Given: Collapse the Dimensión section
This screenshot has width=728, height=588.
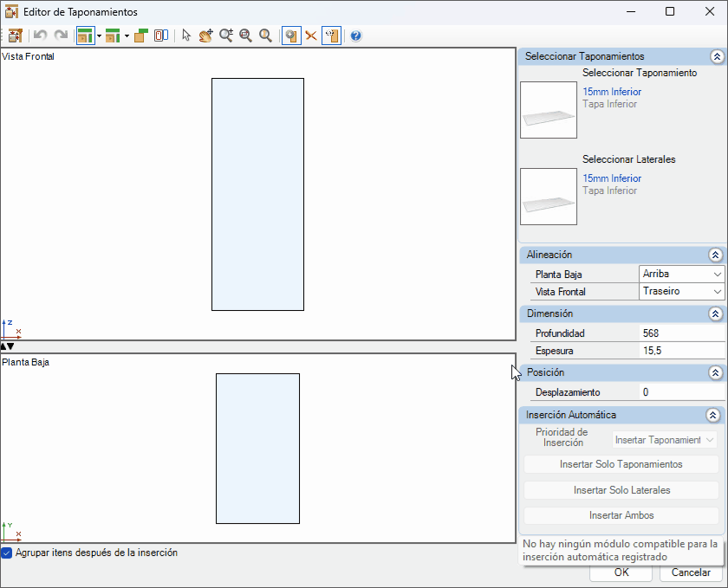Looking at the screenshot, I should [x=715, y=313].
